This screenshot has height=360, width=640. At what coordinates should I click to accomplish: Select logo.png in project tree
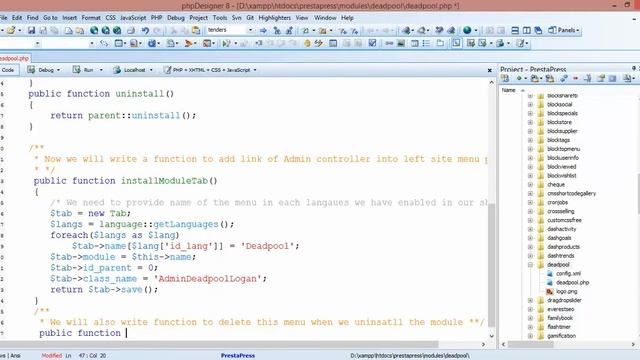point(567,291)
